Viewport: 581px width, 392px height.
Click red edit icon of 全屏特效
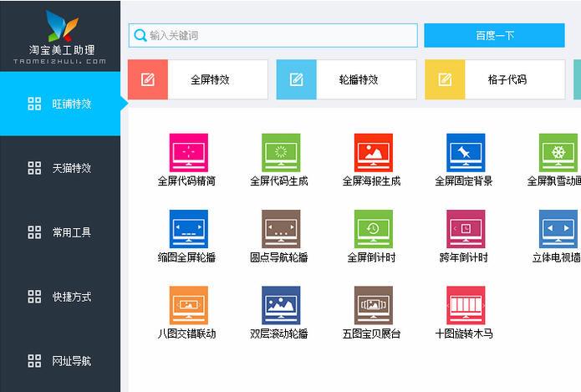click(x=148, y=79)
